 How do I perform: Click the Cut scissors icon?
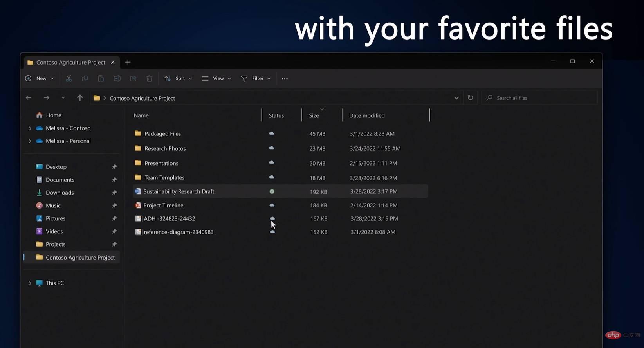click(69, 79)
